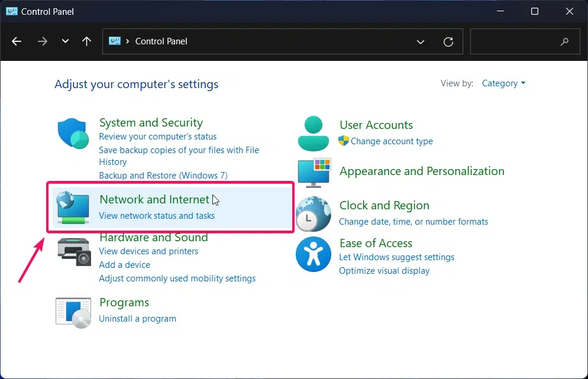
Task: Refresh the Control Panel view
Action: (x=448, y=41)
